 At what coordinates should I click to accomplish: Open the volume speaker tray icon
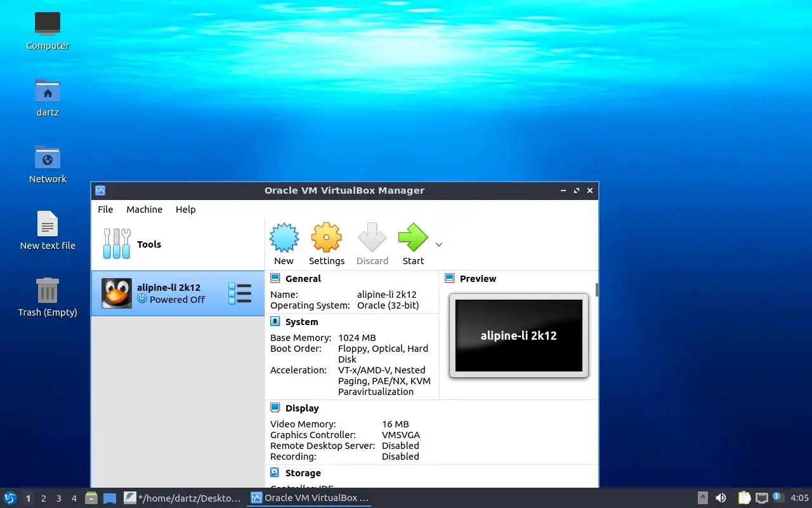coord(721,498)
